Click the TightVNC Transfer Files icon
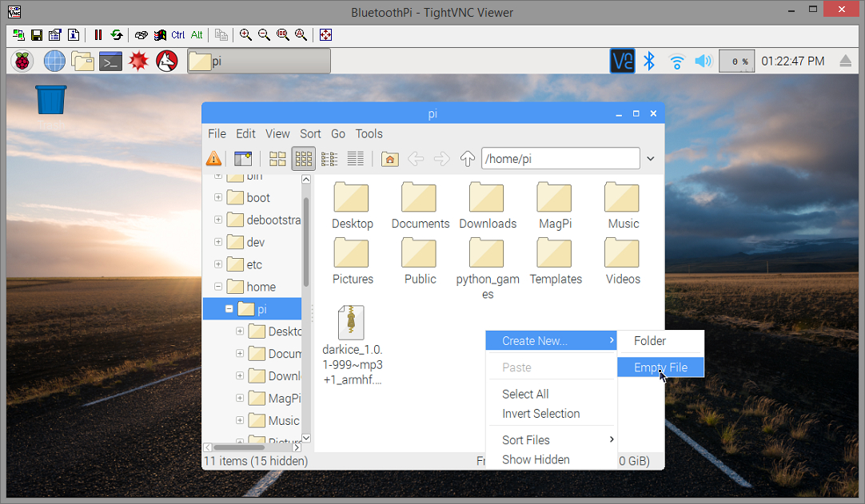This screenshot has width=865, height=504. [221, 34]
